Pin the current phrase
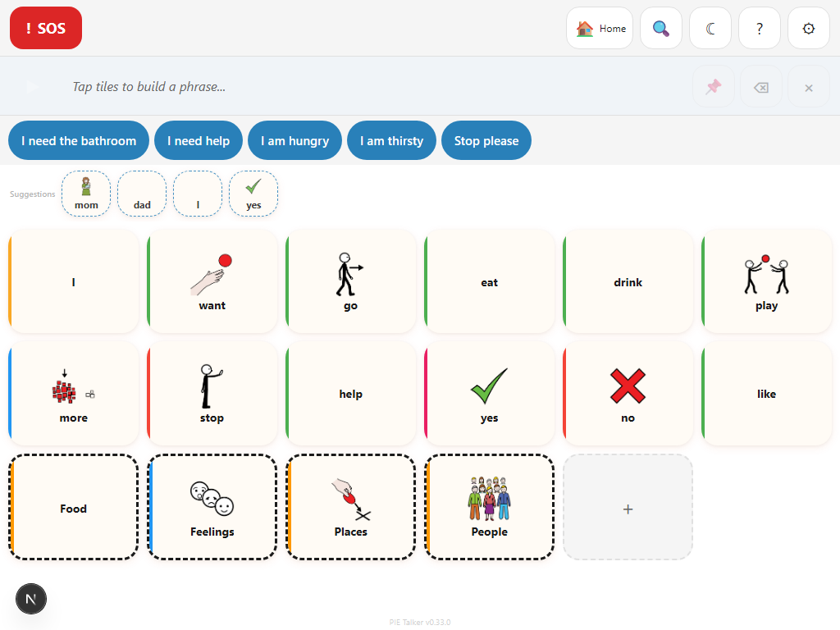The width and height of the screenshot is (840, 630). pyautogui.click(x=713, y=87)
